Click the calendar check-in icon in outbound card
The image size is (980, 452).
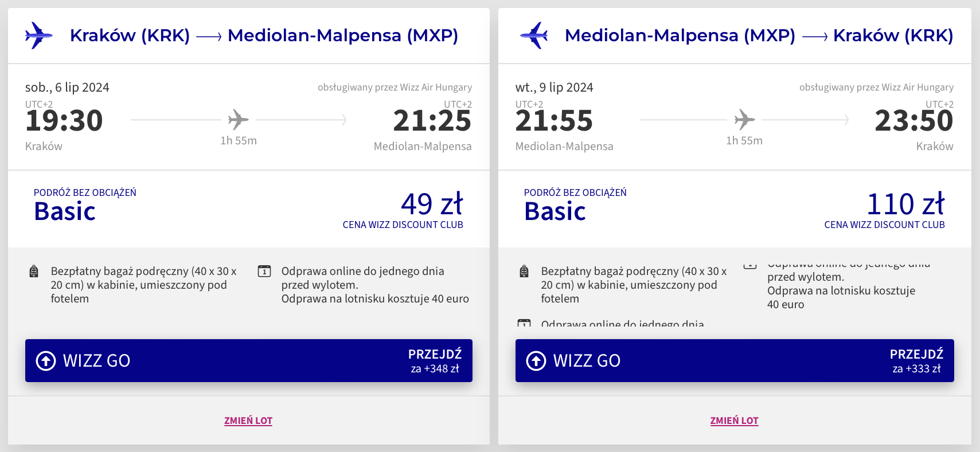(x=264, y=271)
